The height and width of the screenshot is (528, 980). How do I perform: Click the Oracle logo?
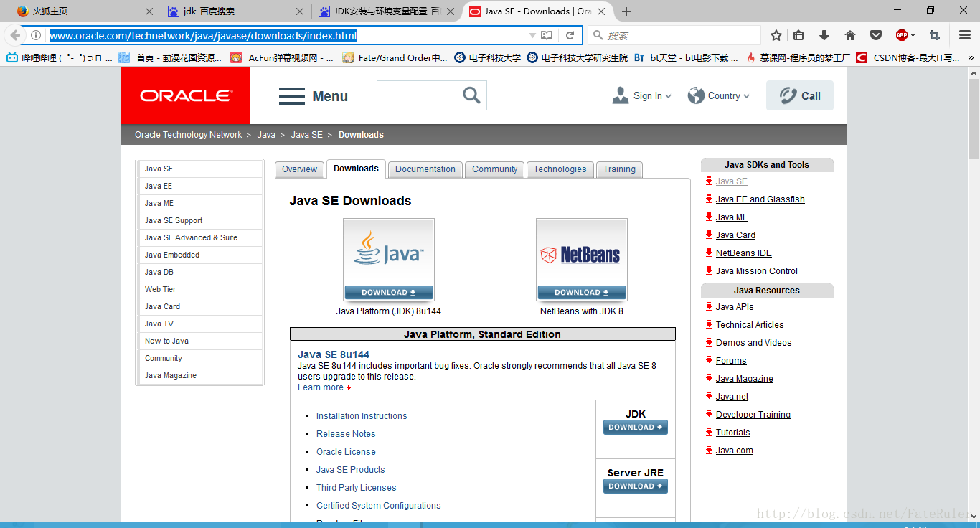coord(186,95)
